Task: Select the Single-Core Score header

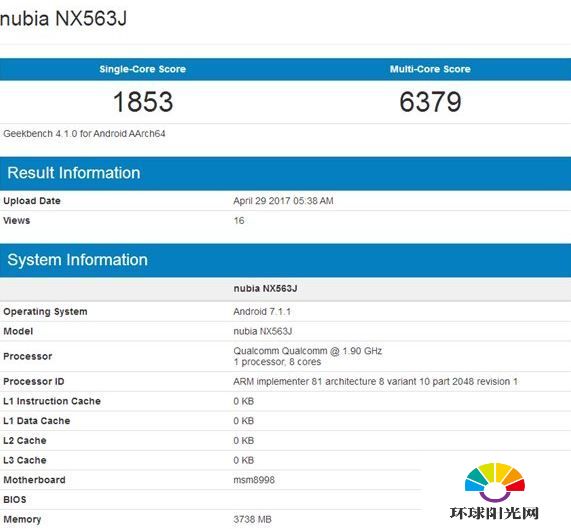Action: 143,69
